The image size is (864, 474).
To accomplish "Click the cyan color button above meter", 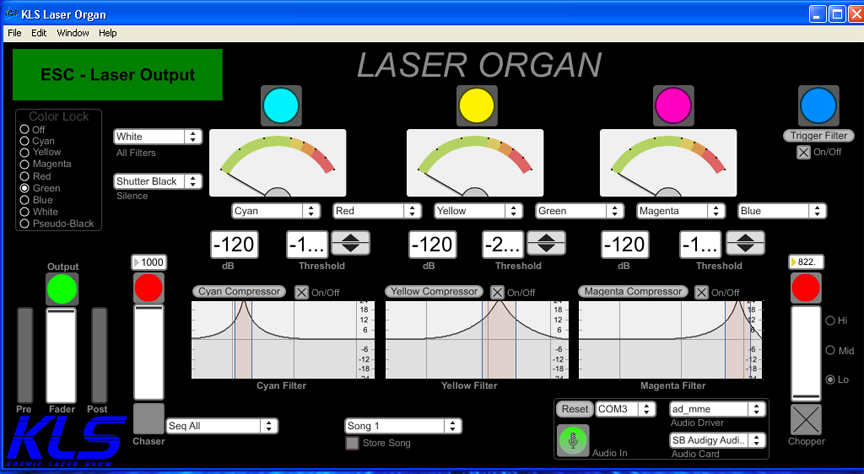I will pyautogui.click(x=281, y=106).
